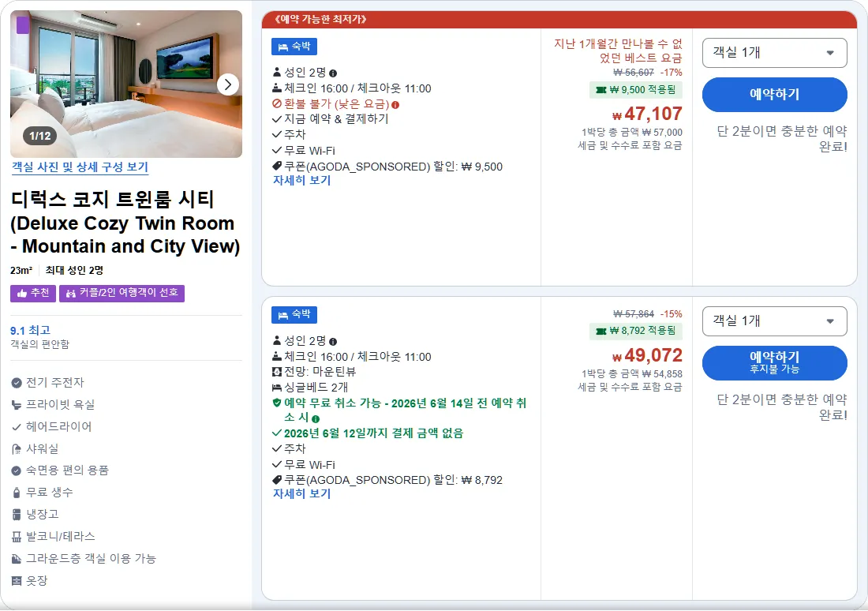Click the ₩ 8,792 적용됨 coupon badge
Image resolution: width=868 pixels, height=611 pixels.
tap(636, 331)
